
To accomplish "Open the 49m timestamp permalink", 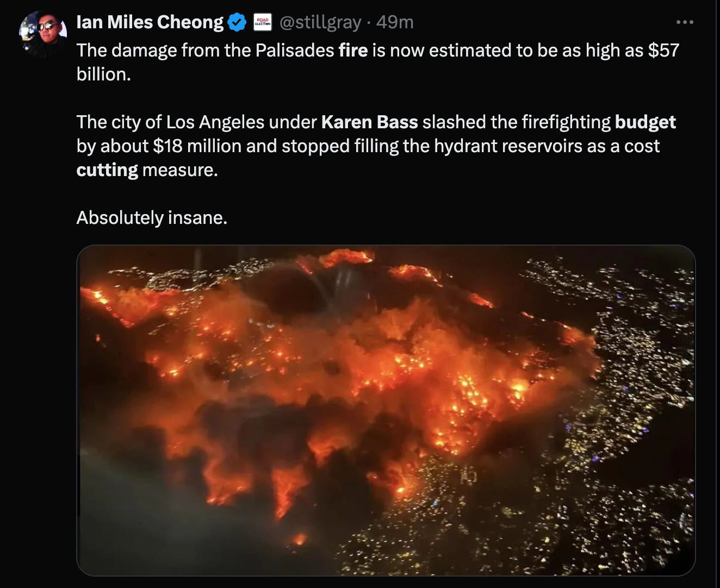I will 395,22.
